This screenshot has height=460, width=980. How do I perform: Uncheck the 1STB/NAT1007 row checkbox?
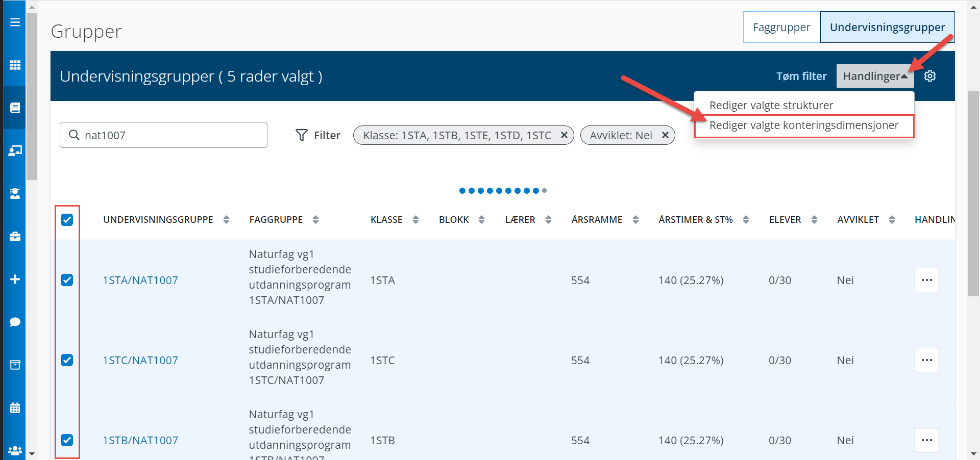point(67,440)
